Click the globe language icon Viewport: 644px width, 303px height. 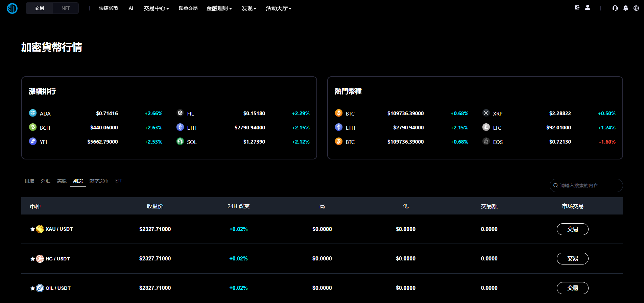pos(636,8)
